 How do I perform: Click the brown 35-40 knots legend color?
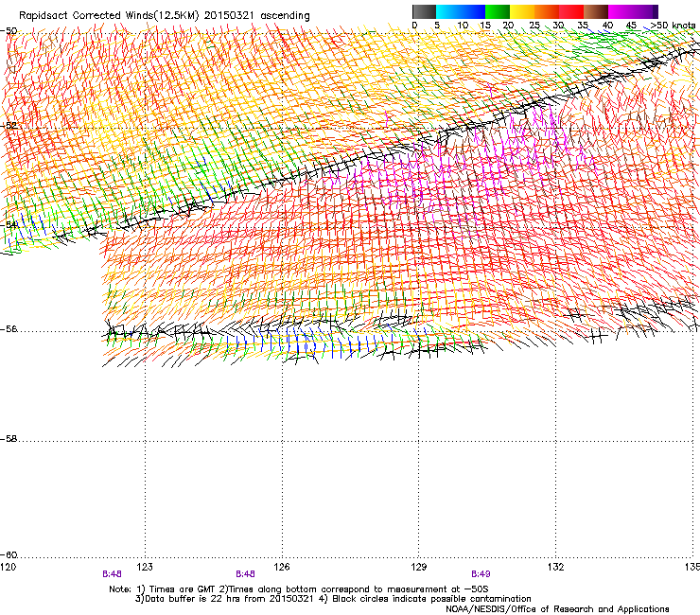[x=596, y=11]
